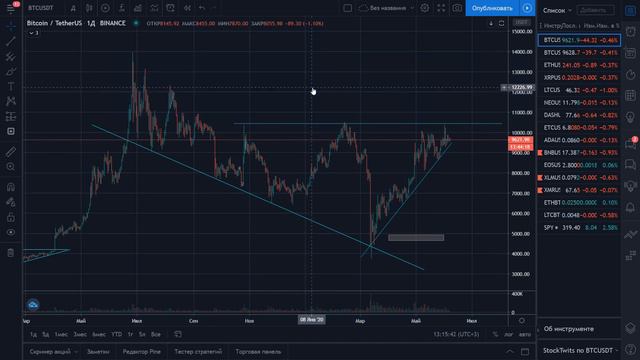
Task: Collapse the bottom panel with the chevron
Action: [x=510, y=351]
